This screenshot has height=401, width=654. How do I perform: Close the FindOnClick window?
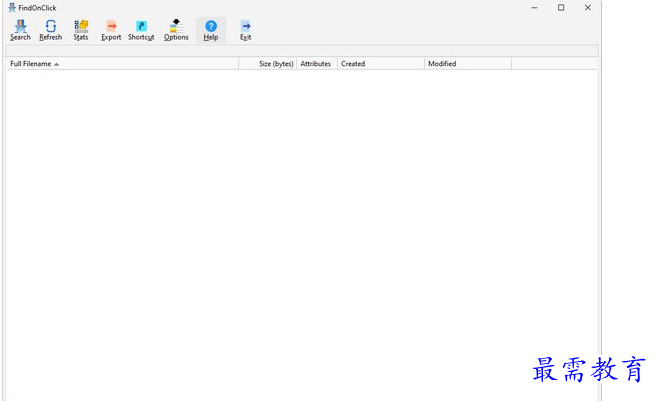click(x=588, y=8)
